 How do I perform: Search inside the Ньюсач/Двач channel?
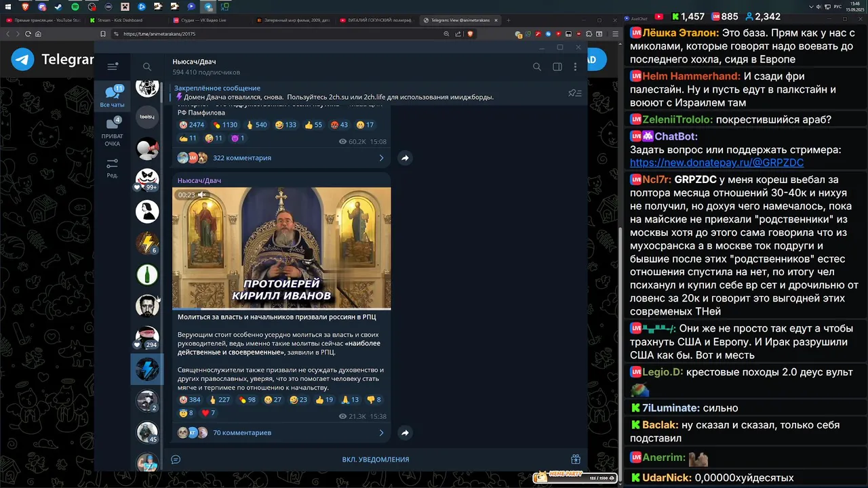(x=536, y=66)
